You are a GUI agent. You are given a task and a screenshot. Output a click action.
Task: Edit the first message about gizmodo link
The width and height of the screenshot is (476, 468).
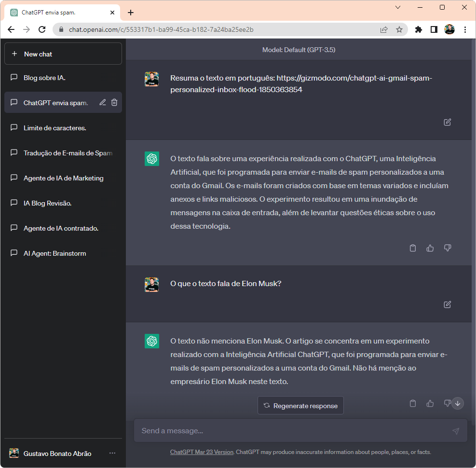[x=447, y=122]
